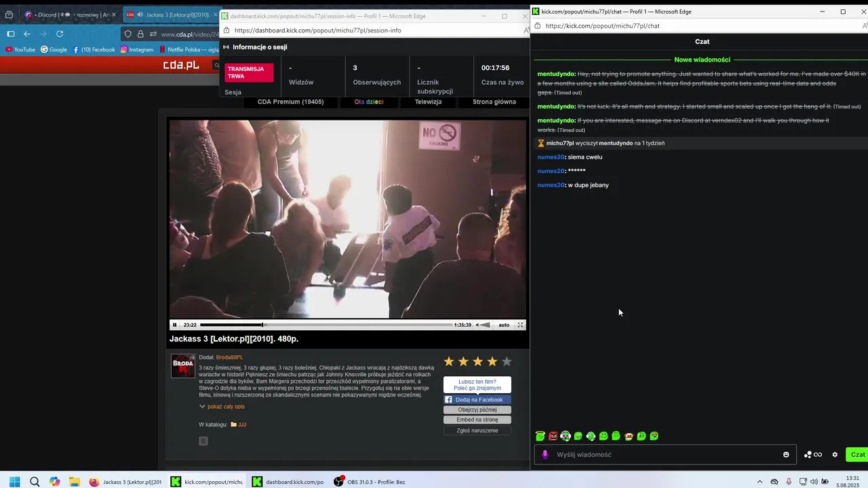Open the Windows Start menu

tap(14, 482)
